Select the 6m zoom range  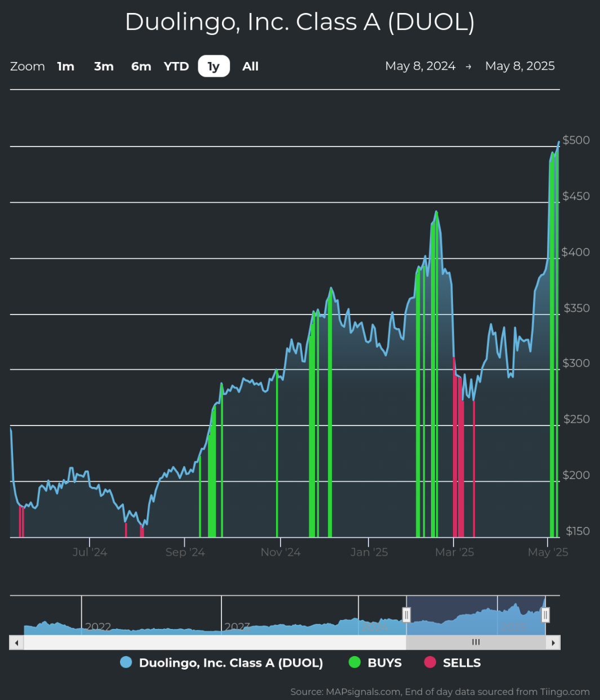(x=141, y=67)
